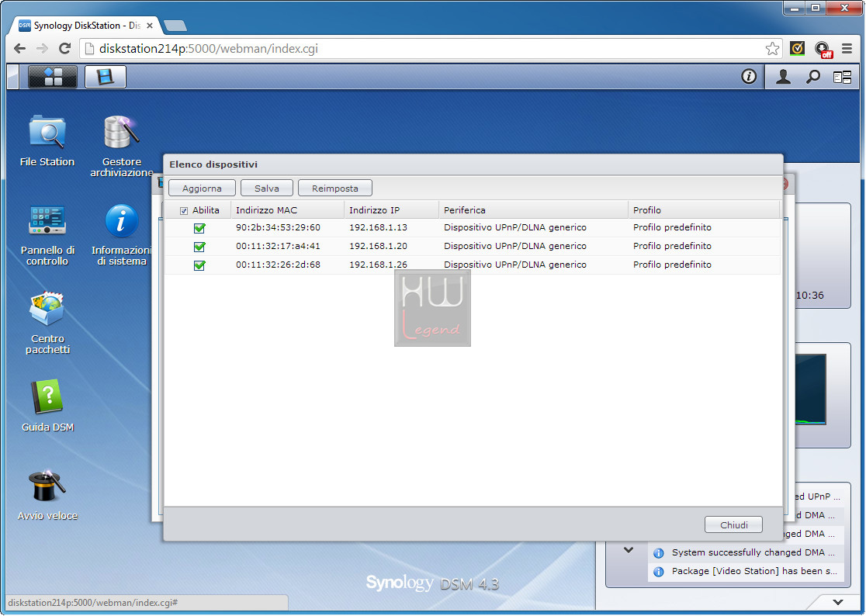
Task: Bookmark the page with the star icon
Action: [772, 49]
